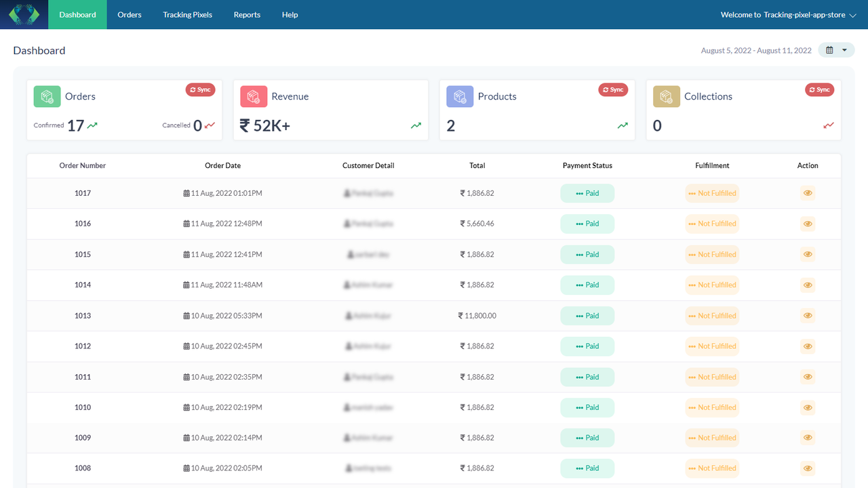The image size is (868, 488).
Task: Click the Paid status badge for order 1014
Action: [587, 285]
